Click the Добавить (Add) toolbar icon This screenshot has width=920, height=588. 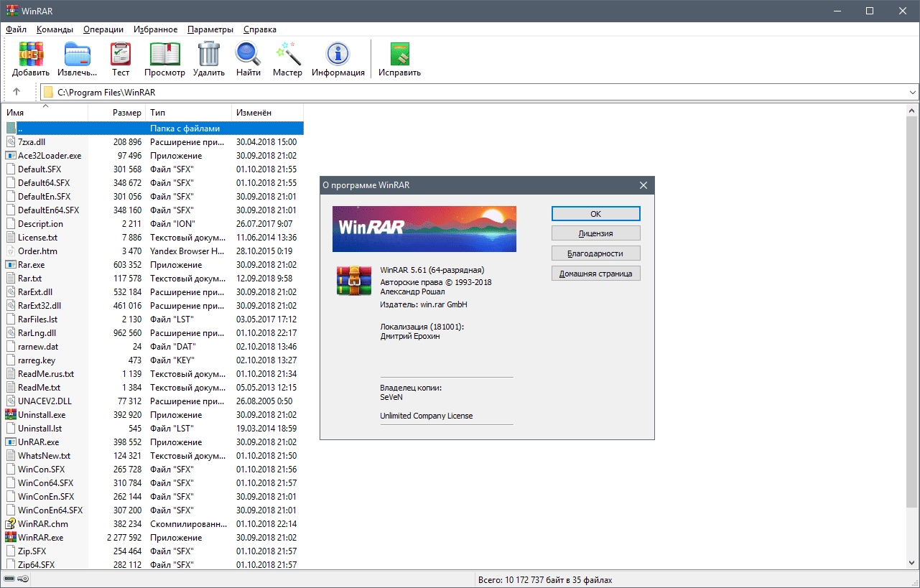pos(31,54)
